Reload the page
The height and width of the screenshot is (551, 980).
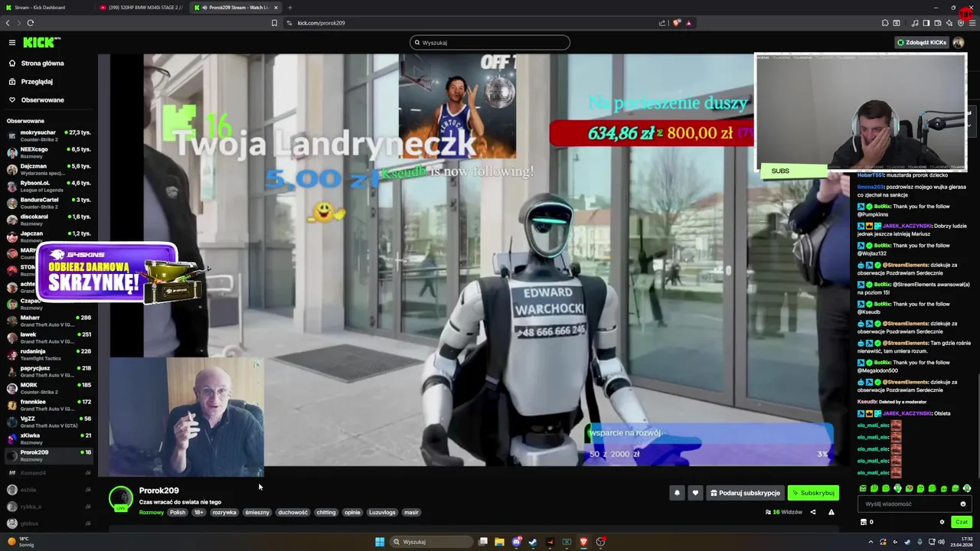(31, 23)
